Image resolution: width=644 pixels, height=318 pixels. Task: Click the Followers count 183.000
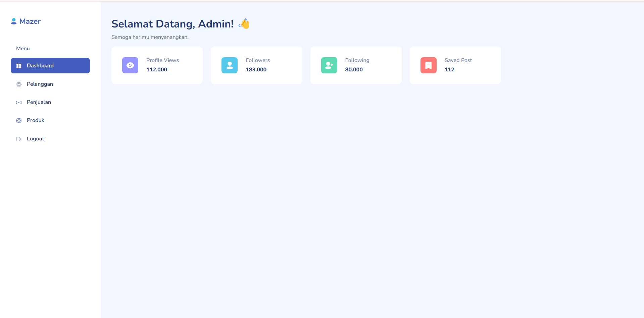coord(256,70)
